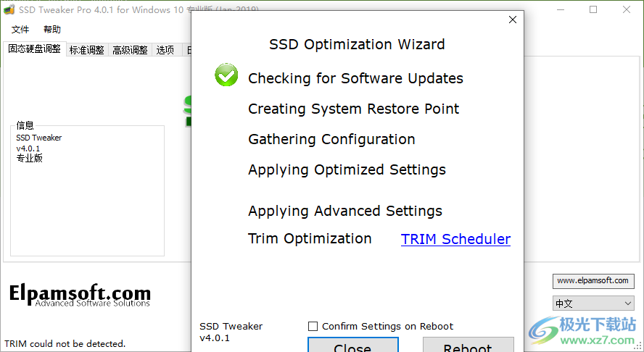The image size is (644, 352).
Task: Click the Elpamsoft.com logo
Action: click(x=80, y=296)
